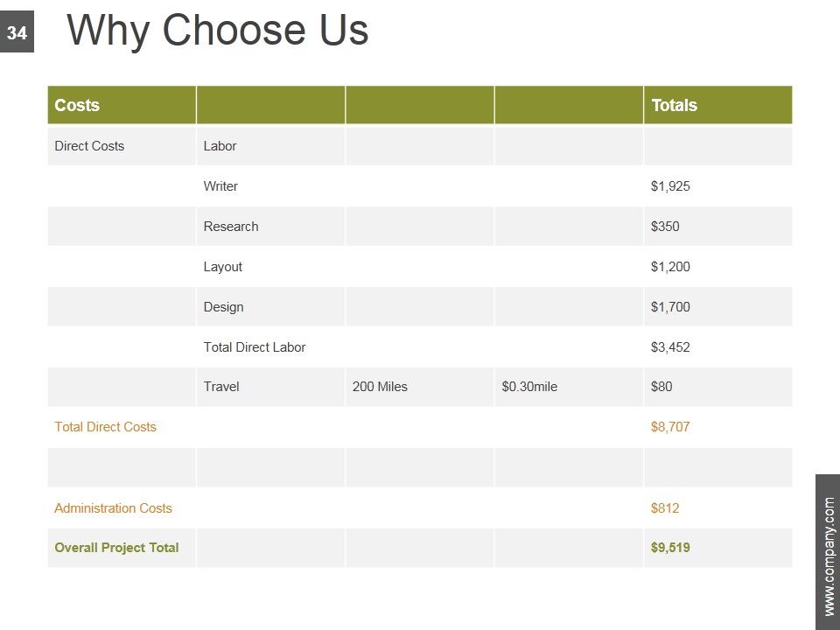This screenshot has height=630, width=840.
Task: Click the $3,452 total value
Action: (670, 347)
